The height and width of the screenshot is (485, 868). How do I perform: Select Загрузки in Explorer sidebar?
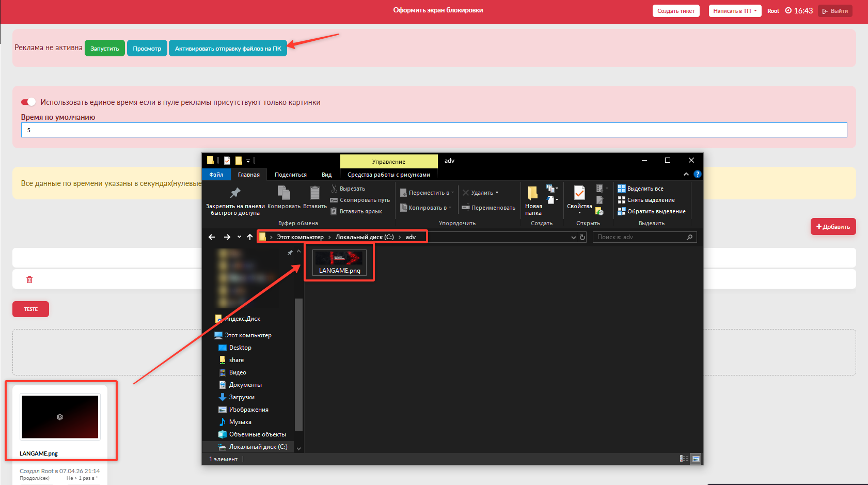[x=236, y=397]
